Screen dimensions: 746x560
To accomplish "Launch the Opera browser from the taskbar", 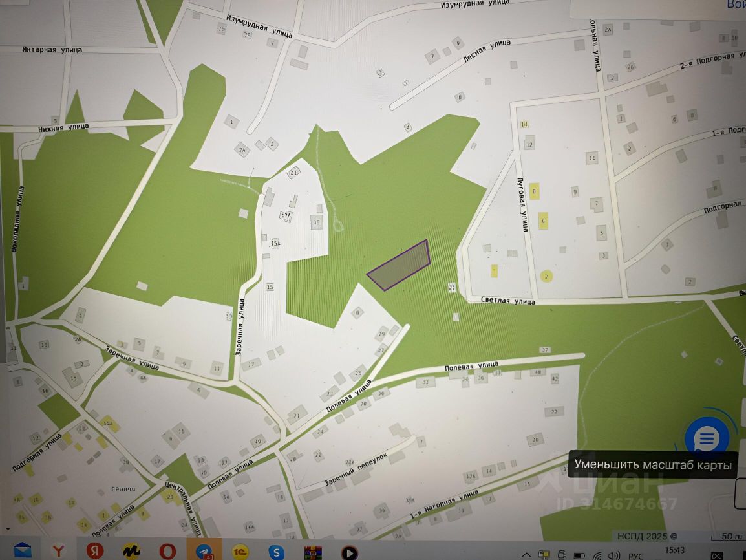I will 167,552.
